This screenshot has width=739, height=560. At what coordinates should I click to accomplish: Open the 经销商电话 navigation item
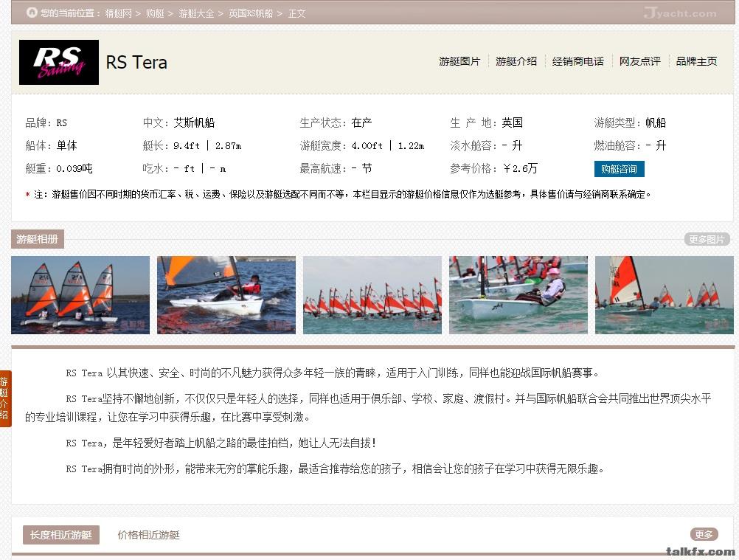coord(577,61)
